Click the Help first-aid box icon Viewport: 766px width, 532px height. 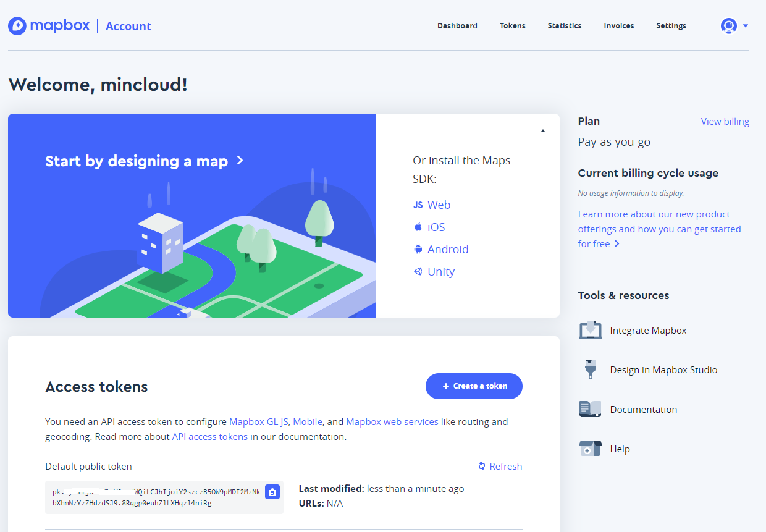click(591, 449)
